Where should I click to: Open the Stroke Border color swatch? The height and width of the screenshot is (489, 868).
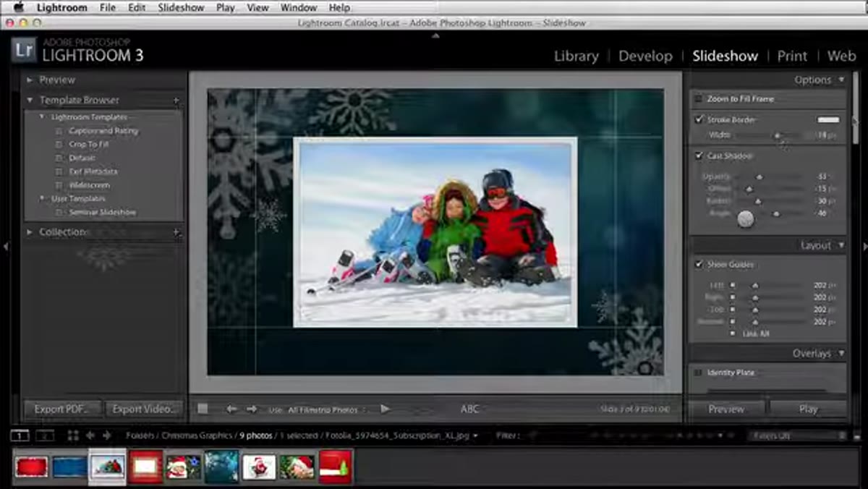pyautogui.click(x=828, y=119)
